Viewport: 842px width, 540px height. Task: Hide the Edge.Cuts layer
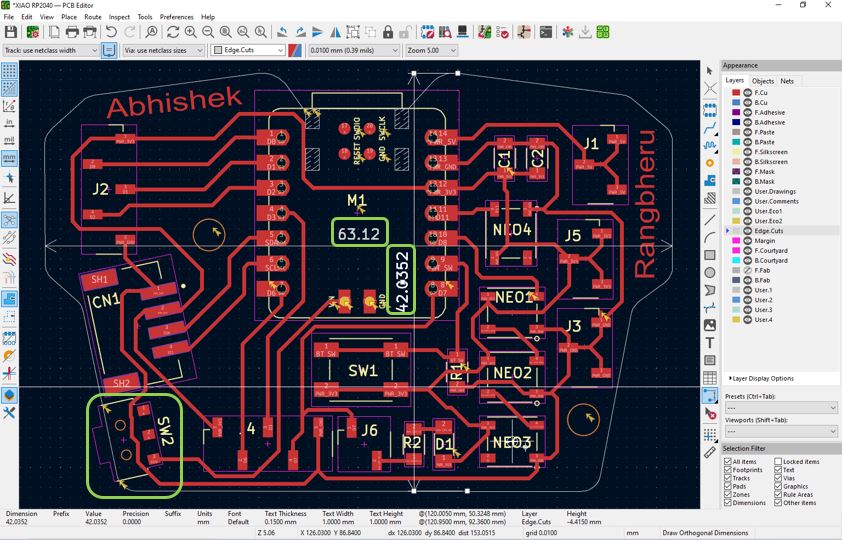[x=747, y=231]
